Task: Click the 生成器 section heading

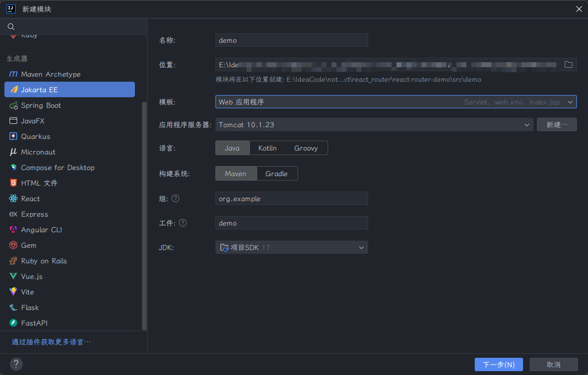Action: (17, 58)
